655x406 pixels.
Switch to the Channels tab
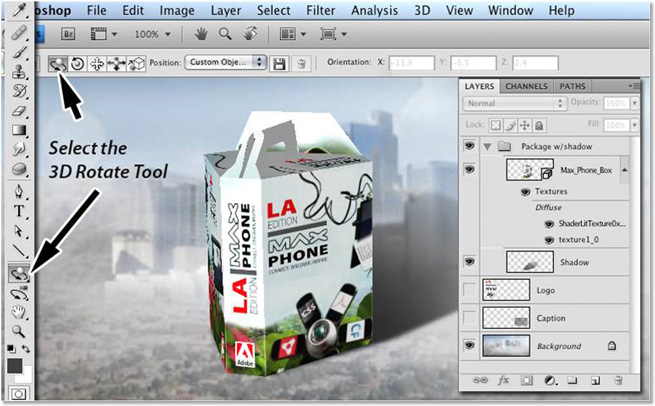(x=526, y=86)
